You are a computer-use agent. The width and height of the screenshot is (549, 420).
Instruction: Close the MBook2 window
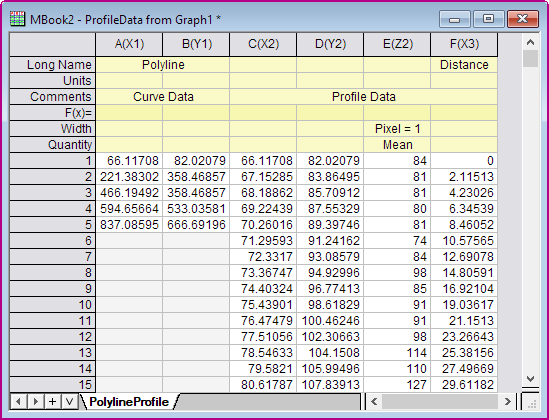[x=522, y=19]
